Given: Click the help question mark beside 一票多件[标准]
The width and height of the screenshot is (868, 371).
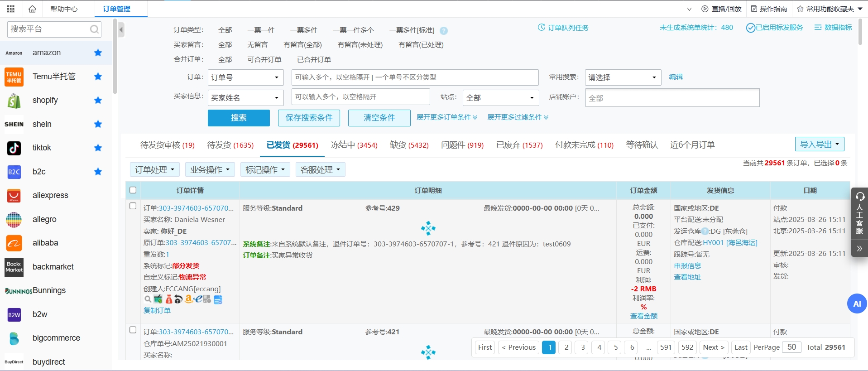Looking at the screenshot, I should tap(444, 31).
